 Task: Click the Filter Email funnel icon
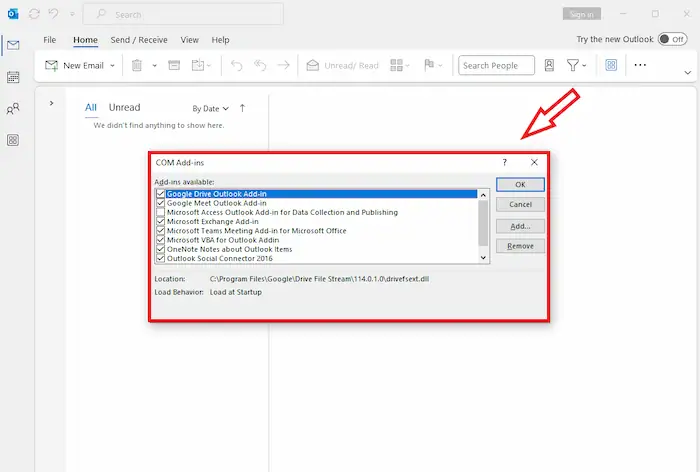point(572,66)
